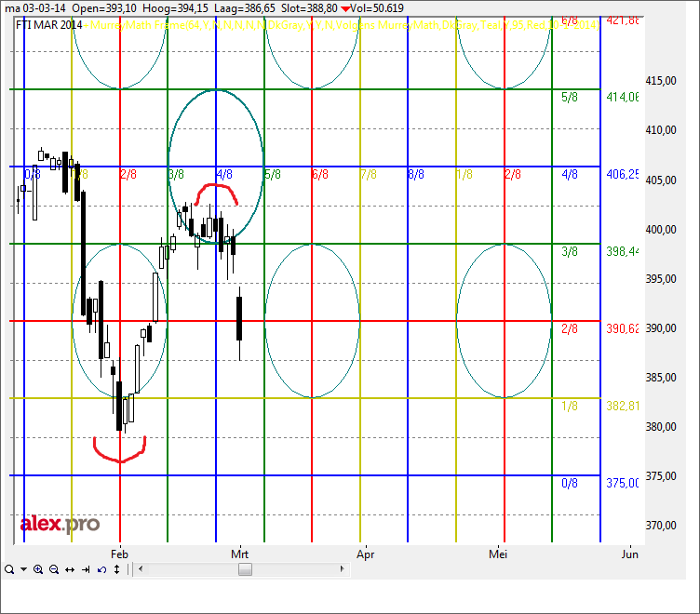Click the horizontal stretch double-arrow icon
The height and width of the screenshot is (614, 700).
(70, 569)
